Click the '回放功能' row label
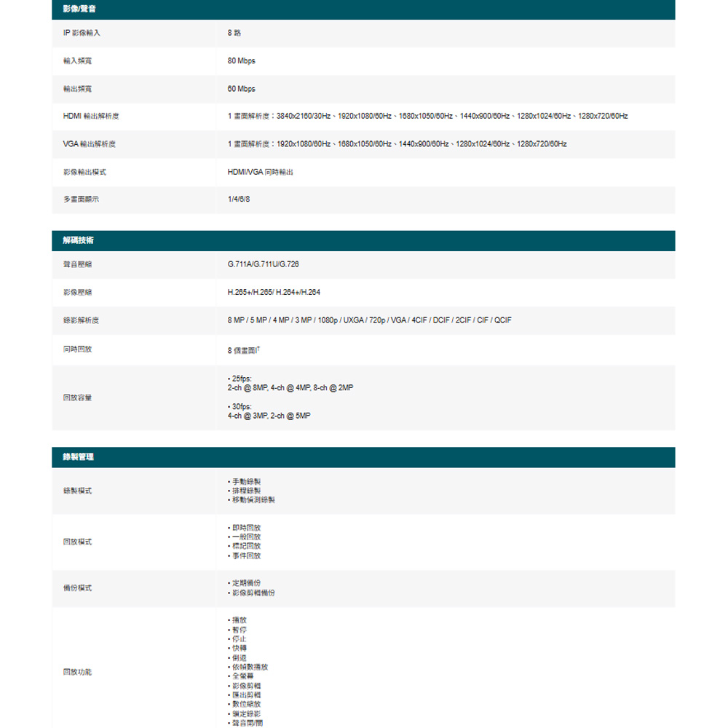The image size is (728, 728). (78, 672)
